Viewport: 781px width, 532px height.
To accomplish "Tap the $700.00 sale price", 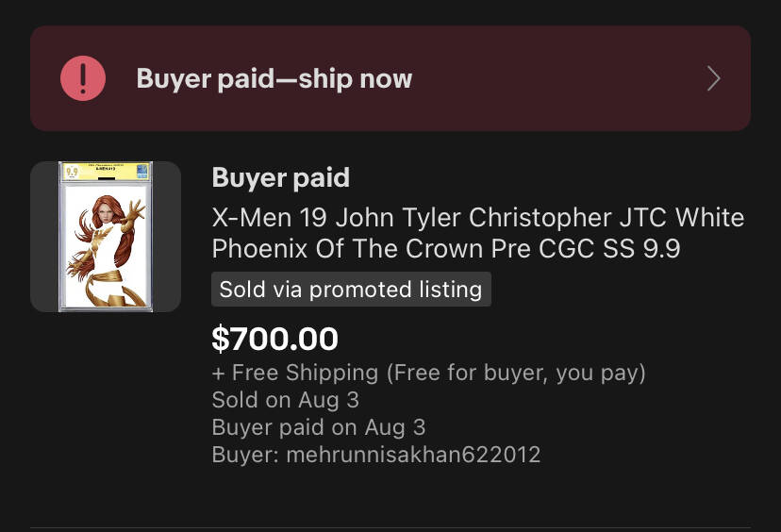I will (274, 339).
